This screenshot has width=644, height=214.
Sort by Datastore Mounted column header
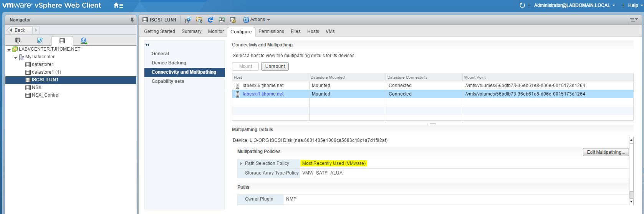348,77
